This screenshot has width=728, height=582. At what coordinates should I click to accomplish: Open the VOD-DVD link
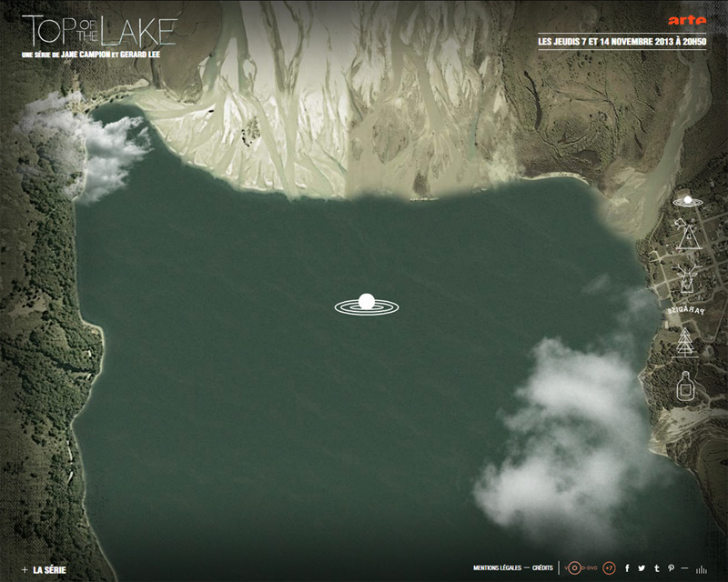click(x=581, y=567)
